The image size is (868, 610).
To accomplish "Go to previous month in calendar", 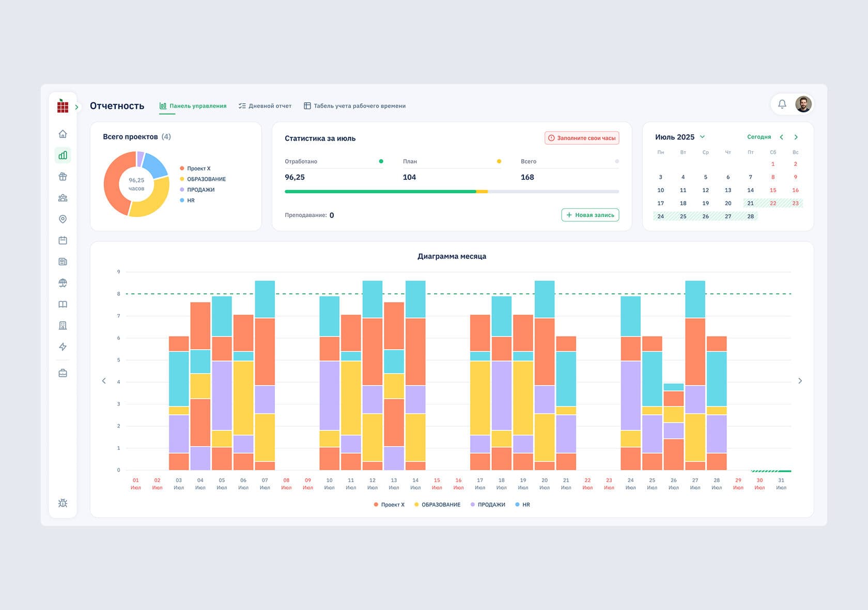I will click(x=781, y=137).
